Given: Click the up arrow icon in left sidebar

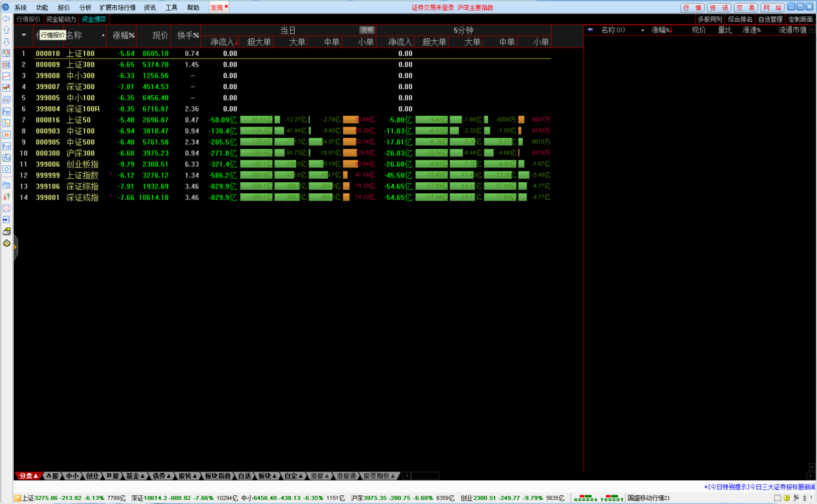Looking at the screenshot, I should click(x=6, y=30).
